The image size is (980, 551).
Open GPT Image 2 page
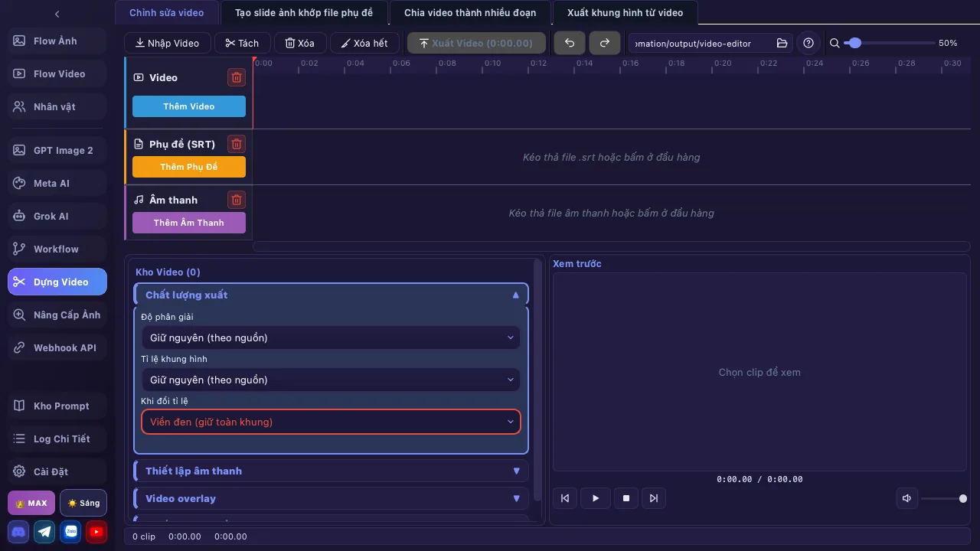(57, 150)
